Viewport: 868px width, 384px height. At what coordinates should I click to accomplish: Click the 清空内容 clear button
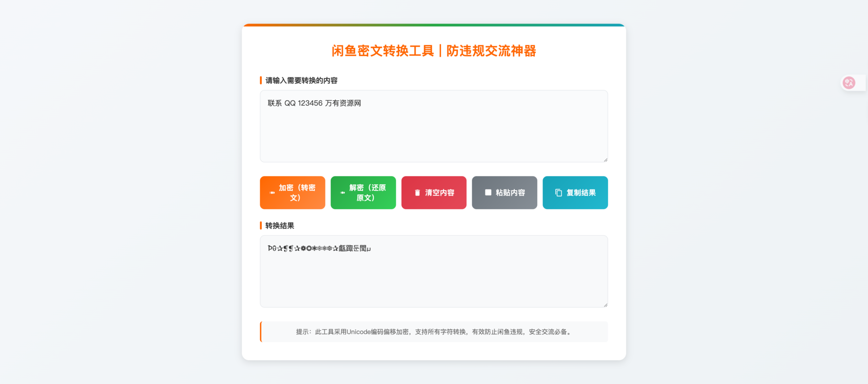tap(434, 193)
